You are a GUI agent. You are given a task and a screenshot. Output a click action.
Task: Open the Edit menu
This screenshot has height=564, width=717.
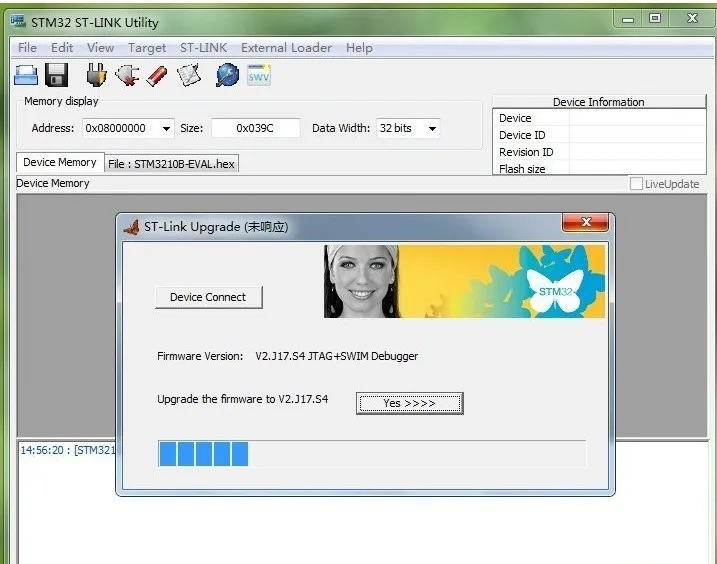tap(62, 48)
